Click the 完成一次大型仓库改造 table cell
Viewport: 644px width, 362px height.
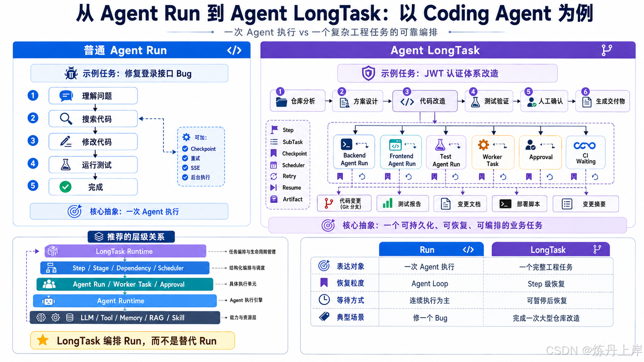(x=546, y=318)
